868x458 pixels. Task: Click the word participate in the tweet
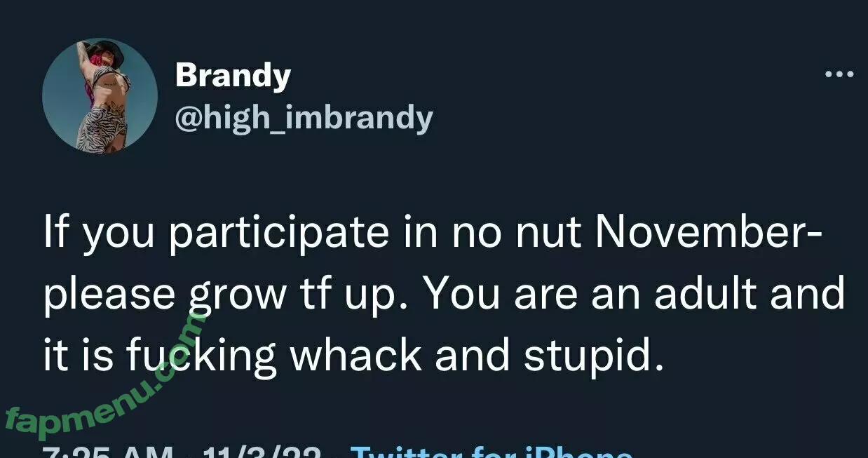[278, 235]
